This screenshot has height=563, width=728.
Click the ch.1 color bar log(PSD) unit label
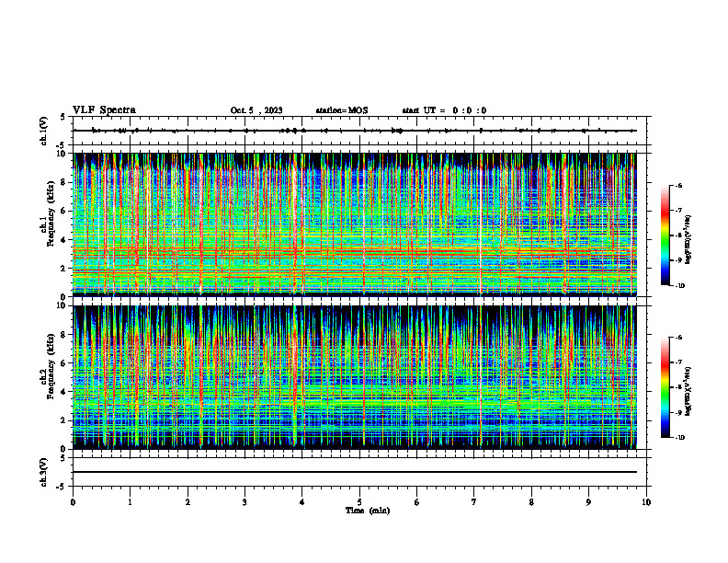point(688,239)
